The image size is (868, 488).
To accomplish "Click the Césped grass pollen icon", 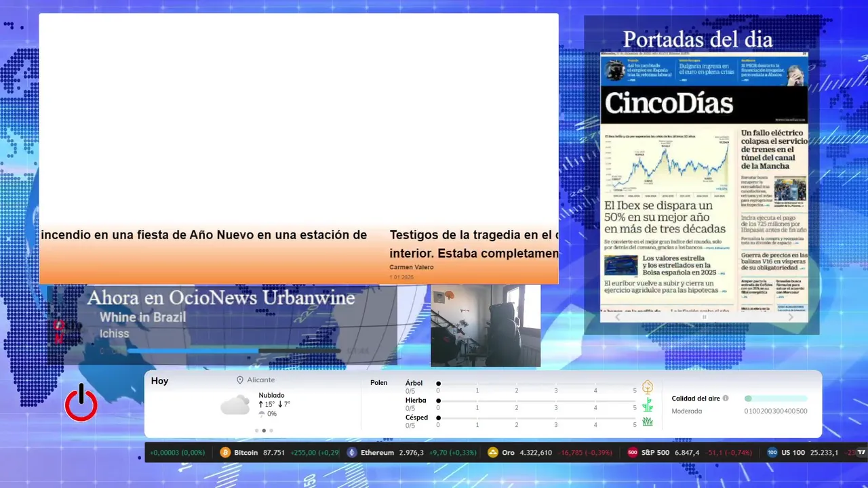I will click(648, 422).
